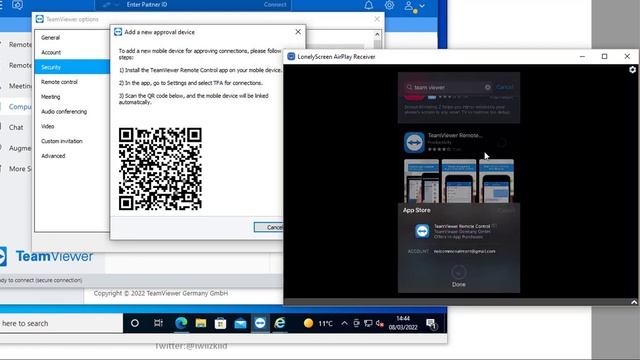Close the TeamViewer options window
The width and height of the screenshot is (640, 360).
coord(377,19)
